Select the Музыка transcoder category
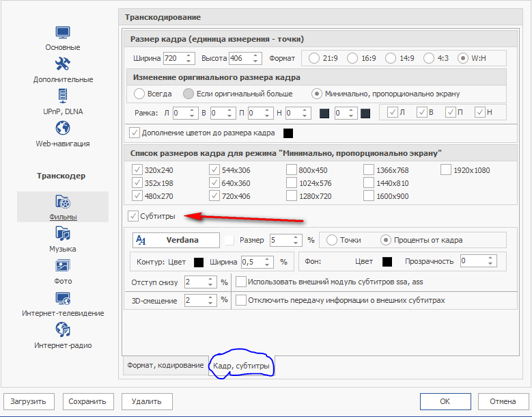Viewport: 532px width, 417px height. (63, 240)
